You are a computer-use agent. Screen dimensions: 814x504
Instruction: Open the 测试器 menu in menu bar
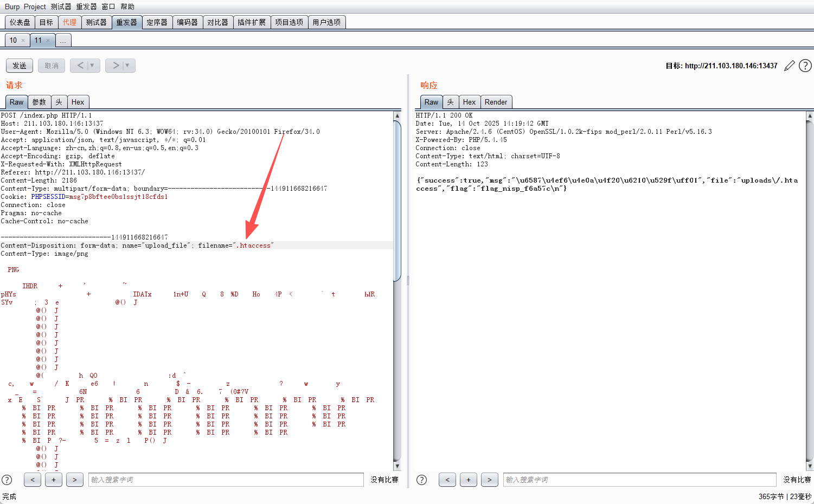pos(61,7)
